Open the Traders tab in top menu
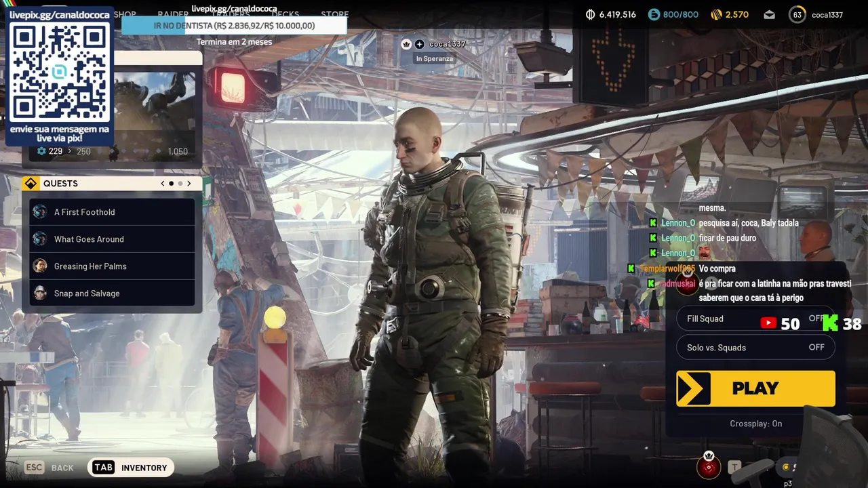868x488 pixels. point(231,15)
